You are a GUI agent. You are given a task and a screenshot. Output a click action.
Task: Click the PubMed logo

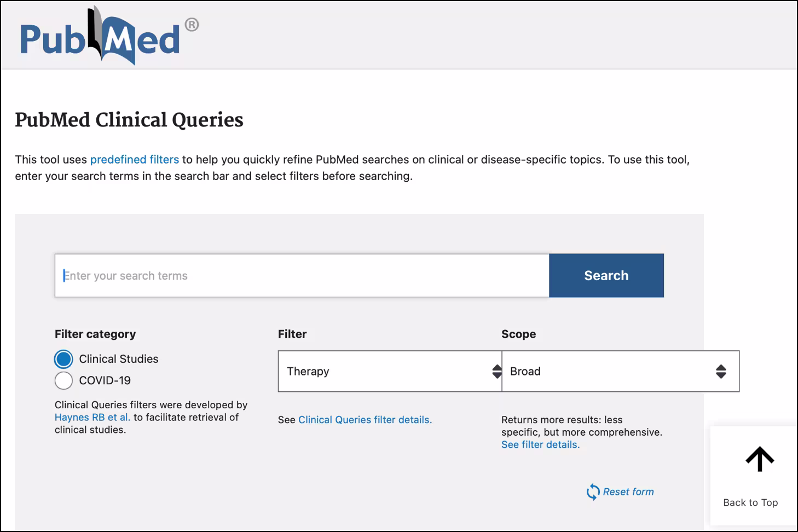point(109,36)
